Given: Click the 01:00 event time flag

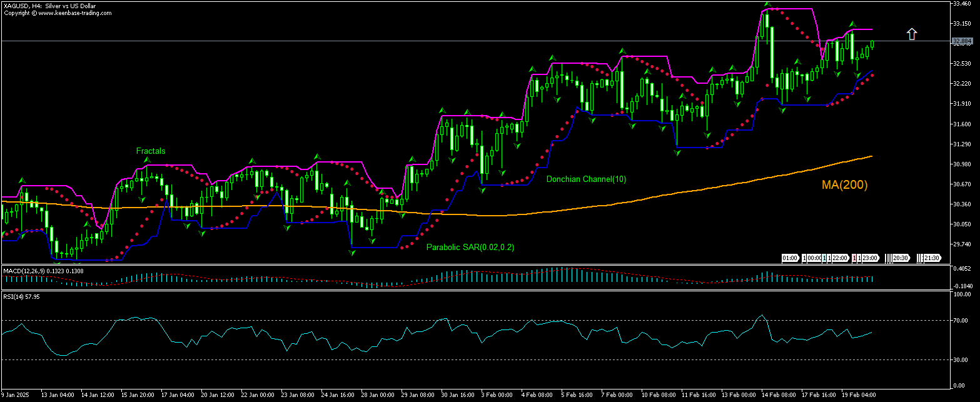Looking at the screenshot, I should (790, 258).
